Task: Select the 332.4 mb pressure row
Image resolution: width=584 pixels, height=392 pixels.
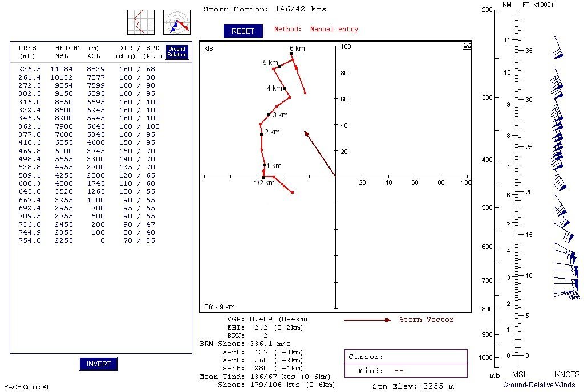Action: coord(89,110)
